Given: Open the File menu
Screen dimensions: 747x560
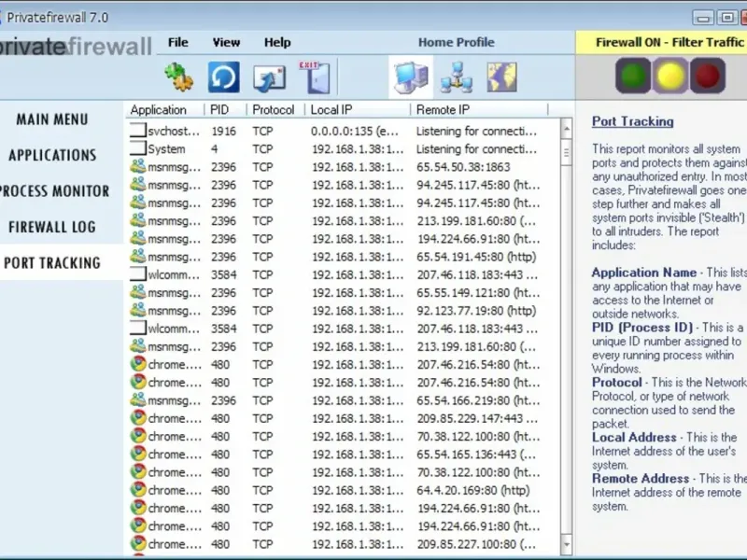Looking at the screenshot, I should pos(177,42).
